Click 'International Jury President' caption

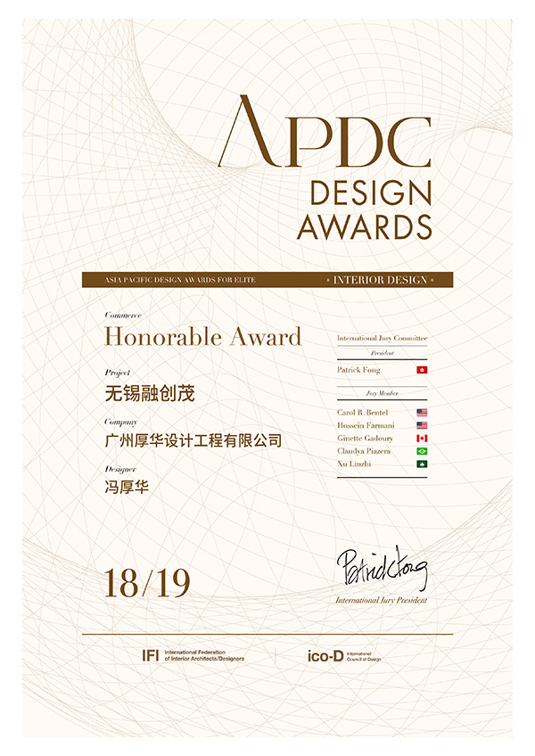coord(381,600)
